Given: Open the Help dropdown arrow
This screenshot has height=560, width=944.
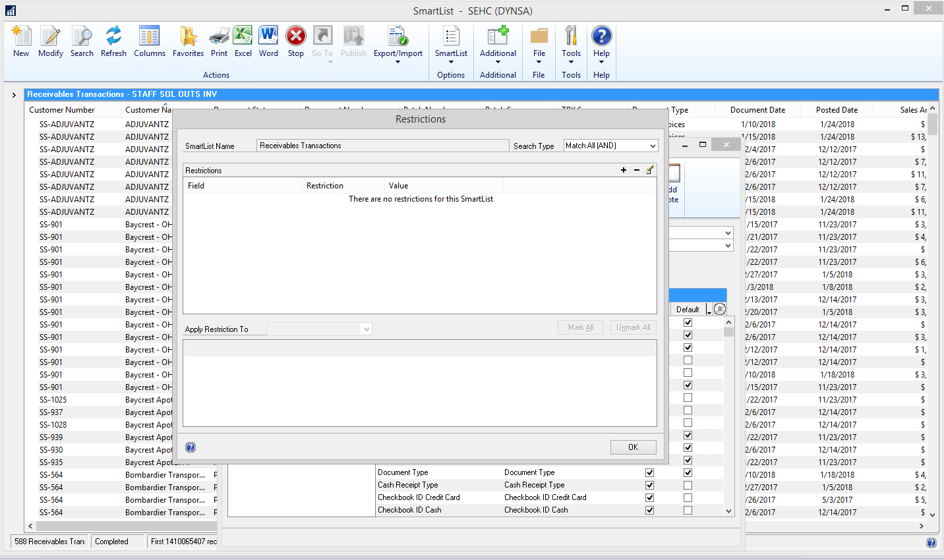Looking at the screenshot, I should [x=601, y=62].
